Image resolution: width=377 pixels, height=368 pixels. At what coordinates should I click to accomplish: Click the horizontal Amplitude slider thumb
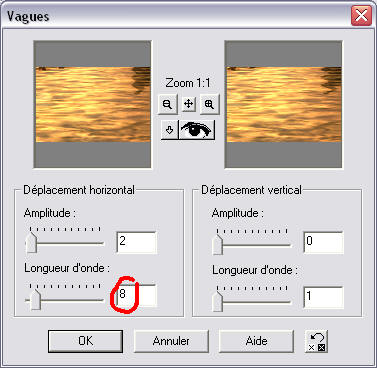click(x=31, y=242)
